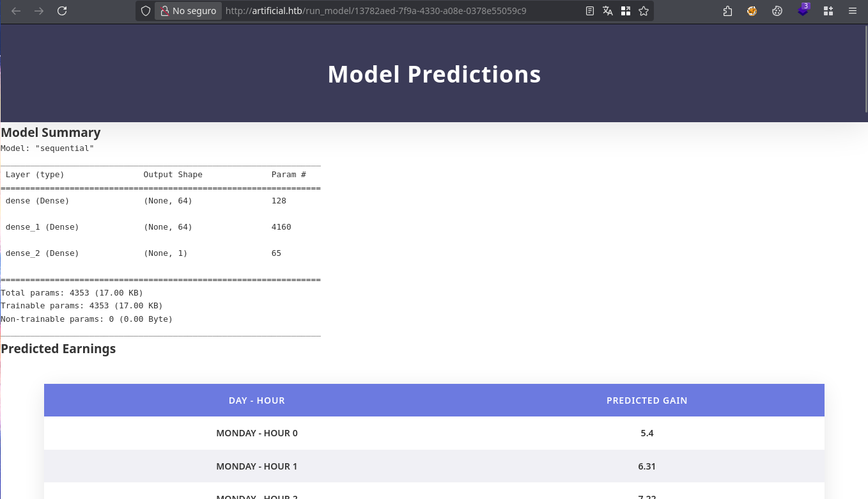Open the puzzle-piece extensions menu
Screen dimensions: 868x499
(x=727, y=11)
